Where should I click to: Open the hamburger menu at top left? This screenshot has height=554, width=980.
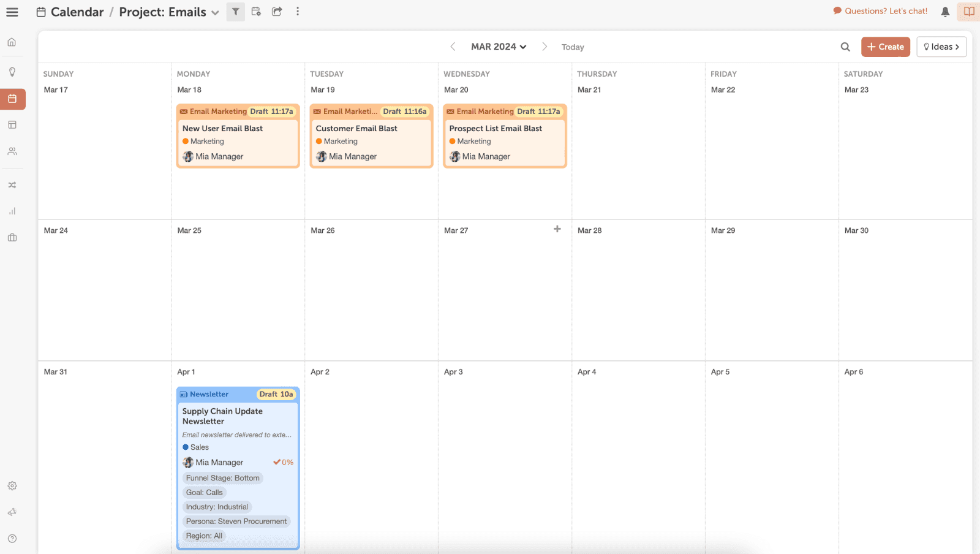[x=12, y=12]
